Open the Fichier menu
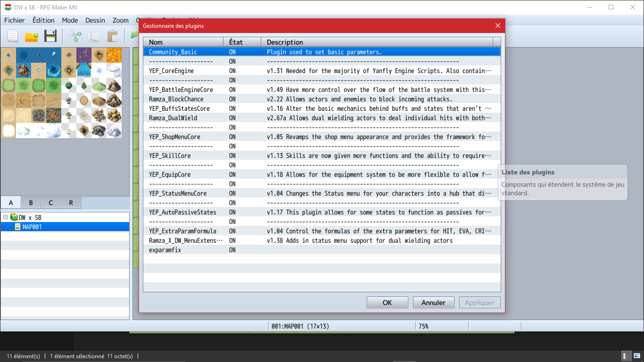The image size is (644, 362). pos(15,20)
